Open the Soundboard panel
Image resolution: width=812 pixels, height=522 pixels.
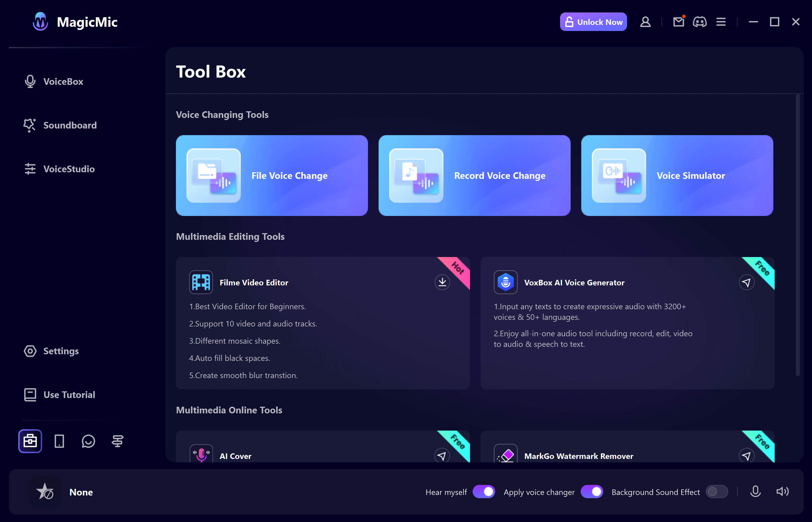coord(69,125)
